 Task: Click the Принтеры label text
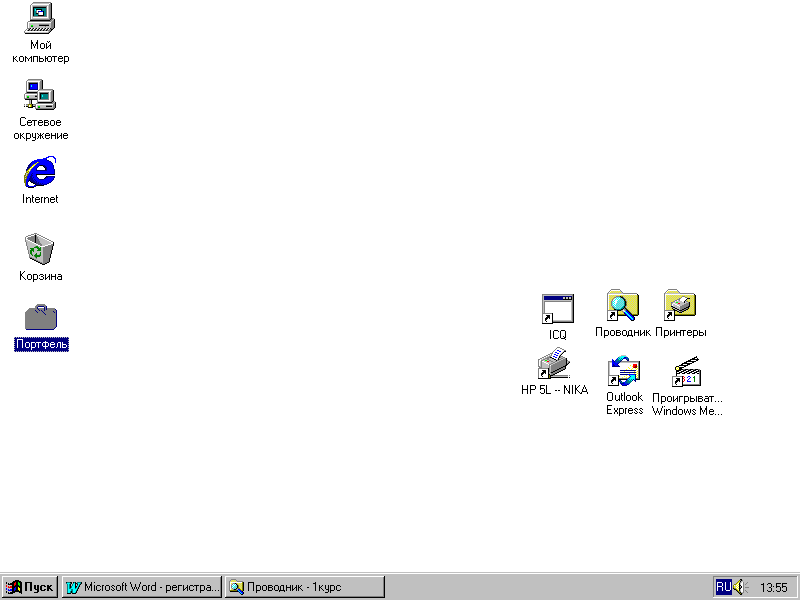(681, 332)
